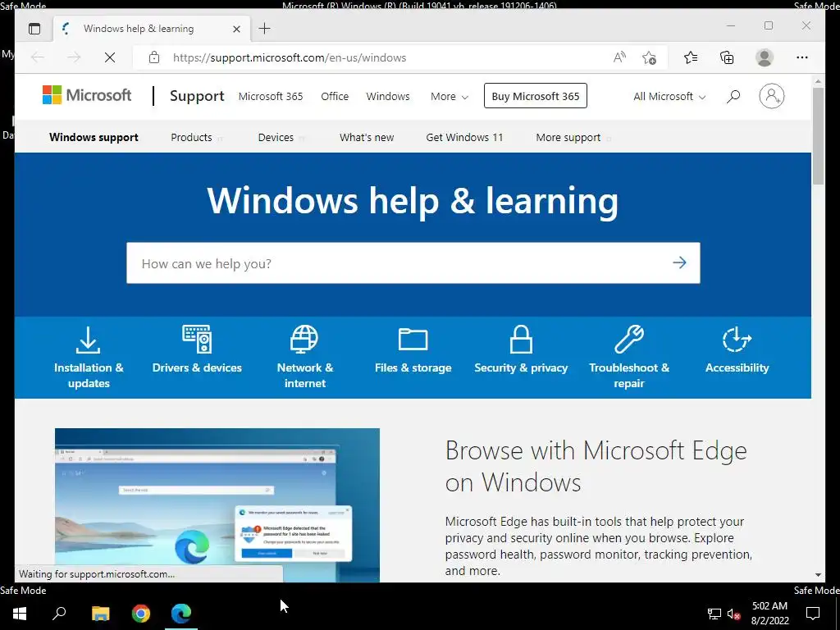Open the browser profile avatar
The image size is (840, 630).
pyautogui.click(x=765, y=57)
